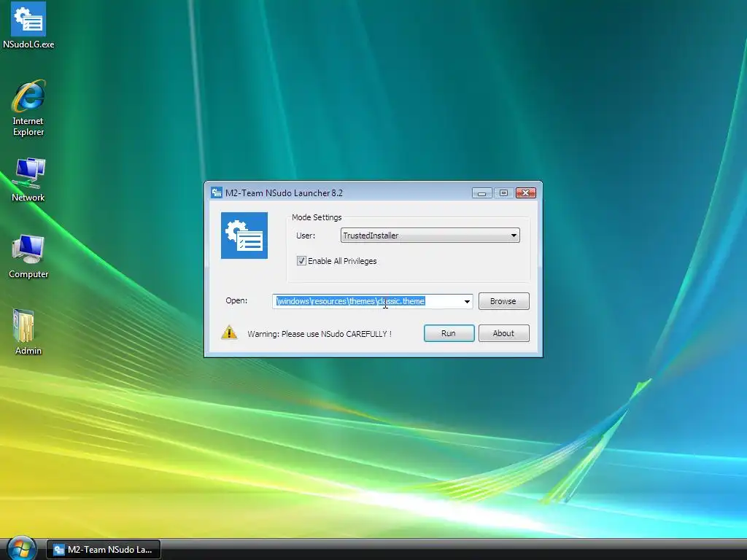Expand the User TrustedInstaller dropdown
Screen dimensions: 747x560
click(430, 236)
